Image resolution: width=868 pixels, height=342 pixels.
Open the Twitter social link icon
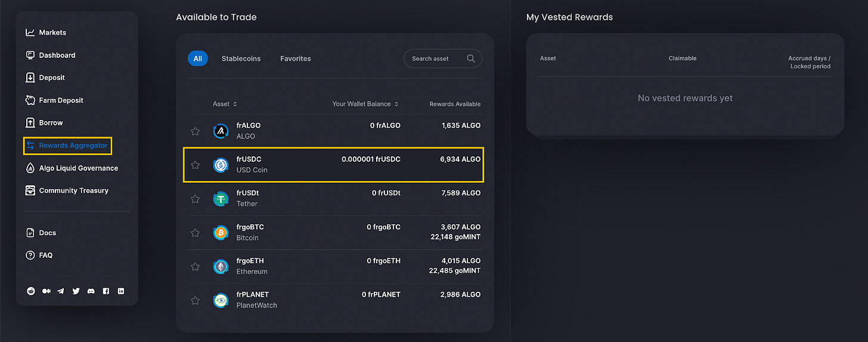click(76, 291)
